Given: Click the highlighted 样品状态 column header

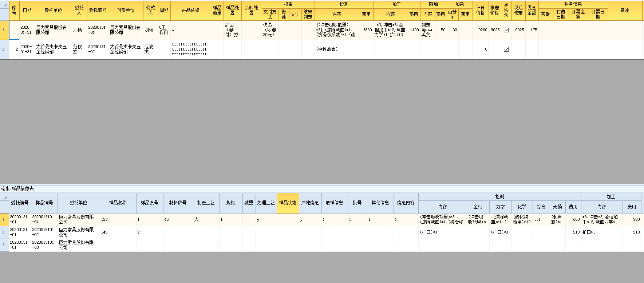Looking at the screenshot, I should coord(288,203).
